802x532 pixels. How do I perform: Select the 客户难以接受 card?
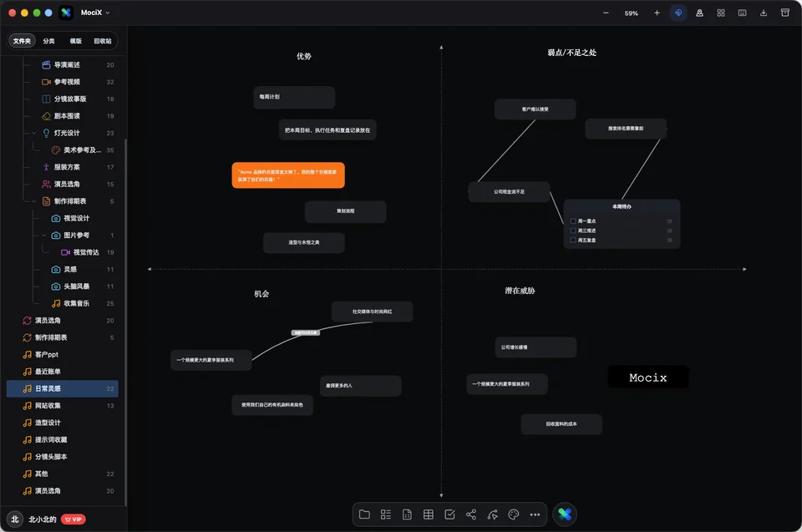pyautogui.click(x=535, y=109)
